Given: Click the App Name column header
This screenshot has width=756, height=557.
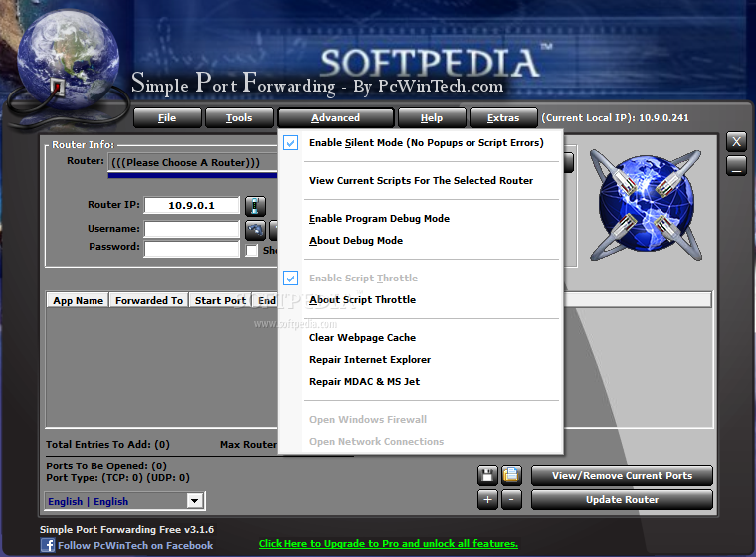Looking at the screenshot, I should click(x=78, y=301).
